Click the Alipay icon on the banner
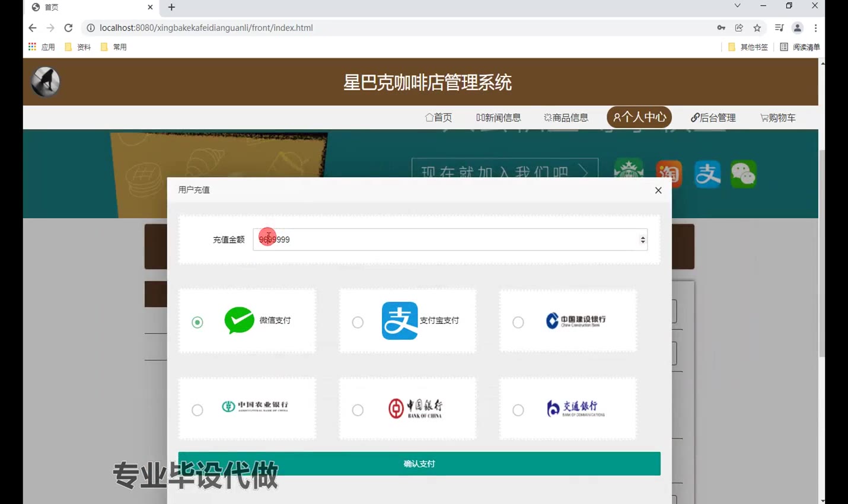The height and width of the screenshot is (504, 848). [x=707, y=174]
